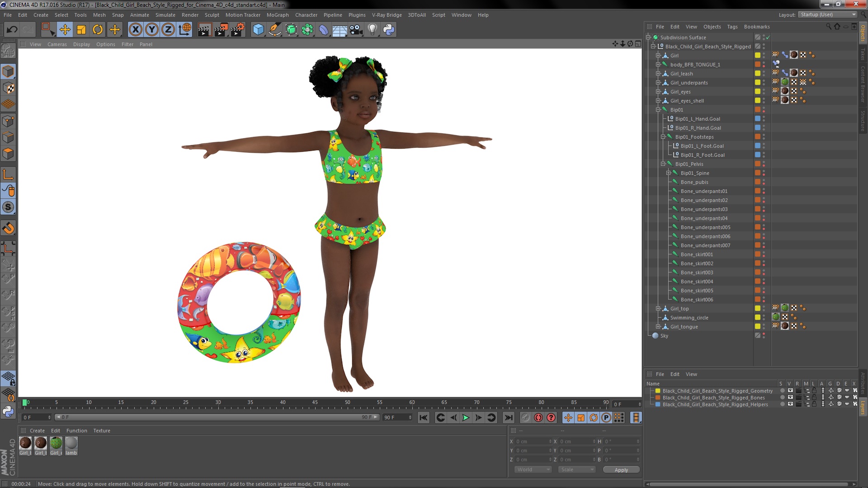The width and height of the screenshot is (868, 488).
Task: Open the MoGraph menu
Action: point(278,15)
